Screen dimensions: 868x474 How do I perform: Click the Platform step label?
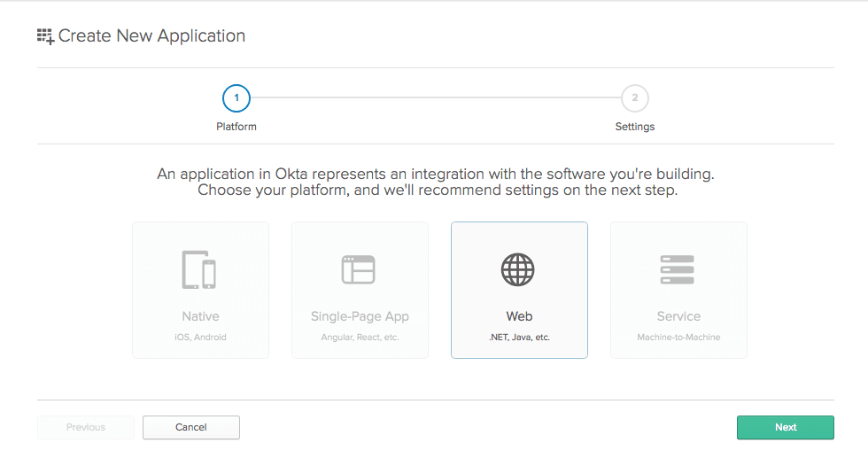(x=236, y=127)
